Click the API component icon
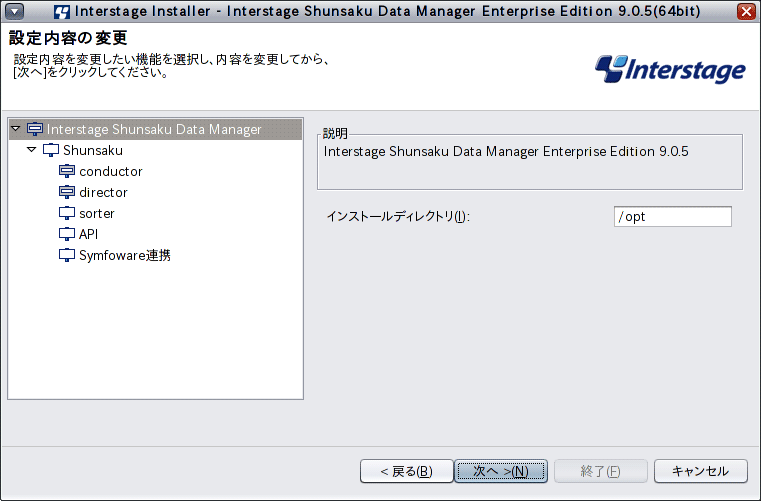761x501 pixels. (67, 234)
